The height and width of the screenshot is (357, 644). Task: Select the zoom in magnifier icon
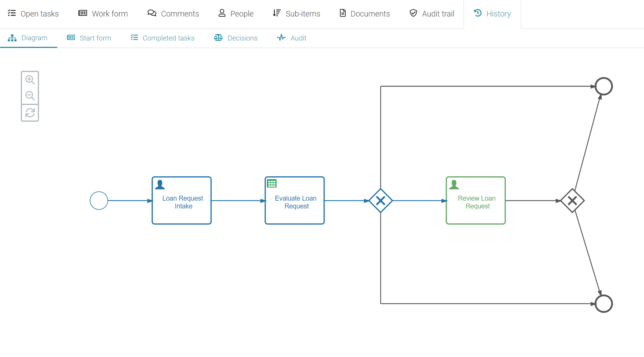click(x=30, y=80)
